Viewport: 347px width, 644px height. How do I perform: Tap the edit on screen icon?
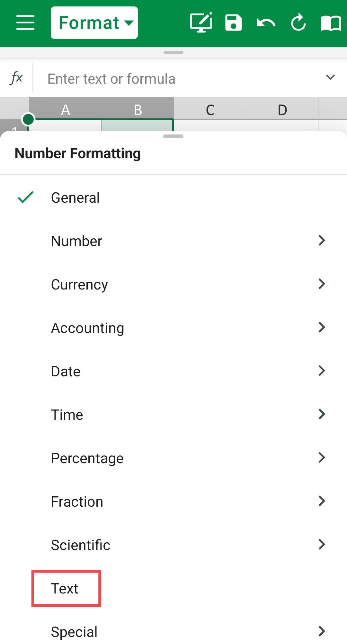tap(201, 22)
